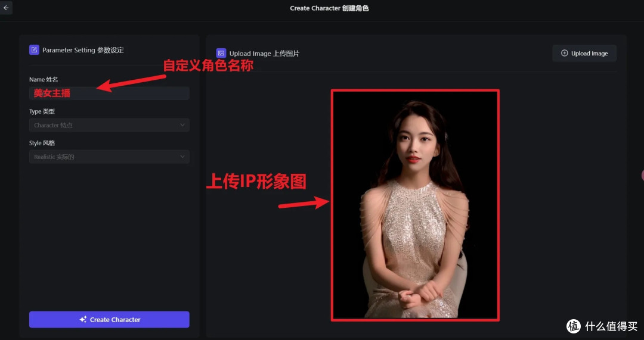Focus the Name 姓名 input field
This screenshot has height=340, width=644.
tap(109, 93)
